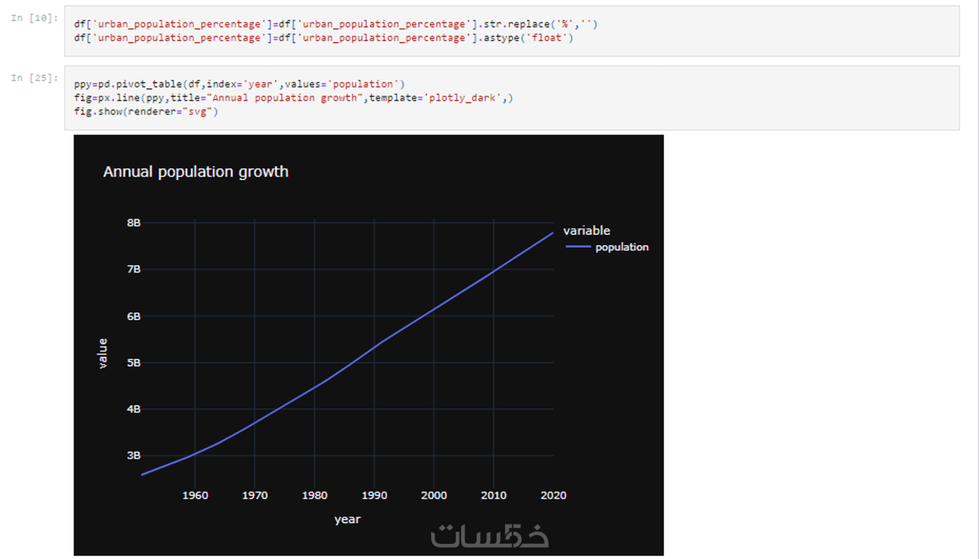The height and width of the screenshot is (559, 980).
Task: Click the y-axis title 'value'
Action: tap(103, 353)
